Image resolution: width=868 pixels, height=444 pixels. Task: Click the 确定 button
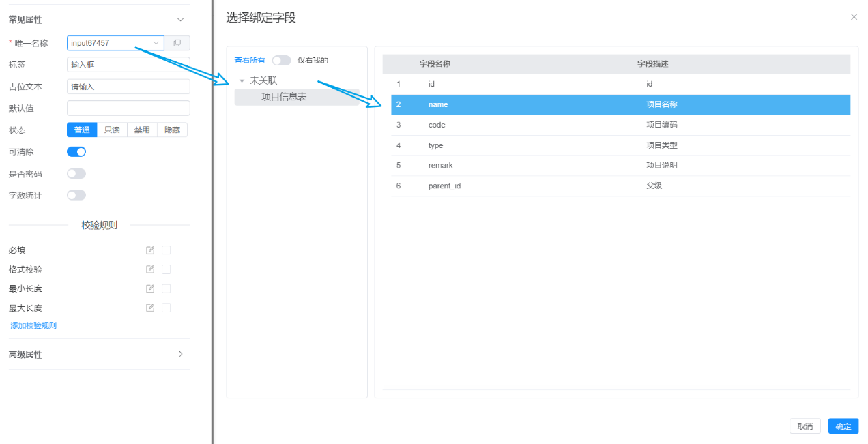point(843,426)
